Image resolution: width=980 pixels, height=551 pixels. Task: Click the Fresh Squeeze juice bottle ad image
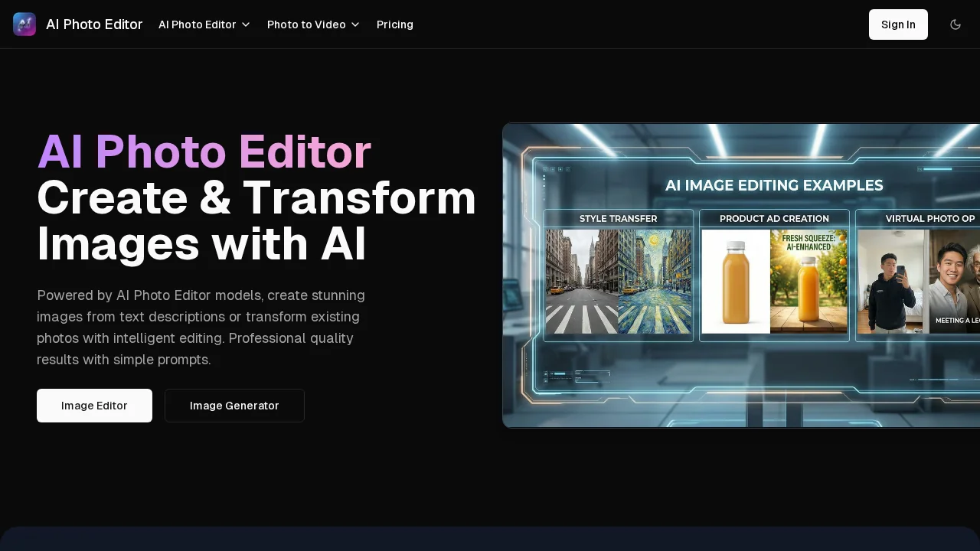coord(808,281)
